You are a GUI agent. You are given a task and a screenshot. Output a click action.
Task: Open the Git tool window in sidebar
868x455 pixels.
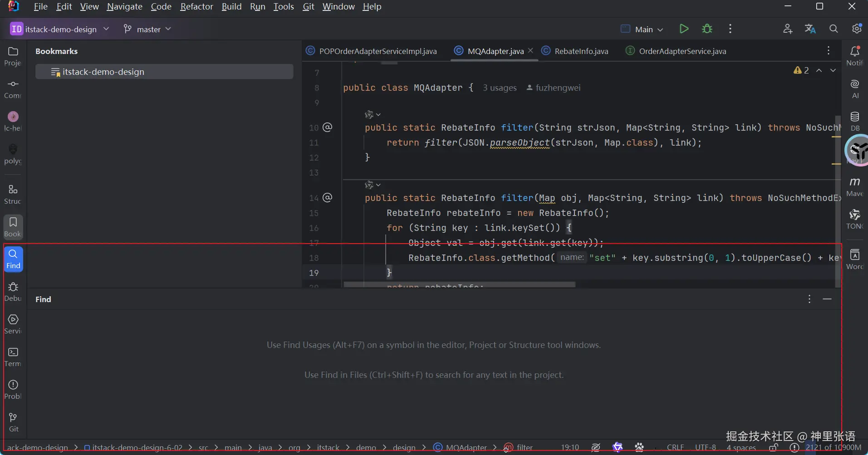(13, 422)
